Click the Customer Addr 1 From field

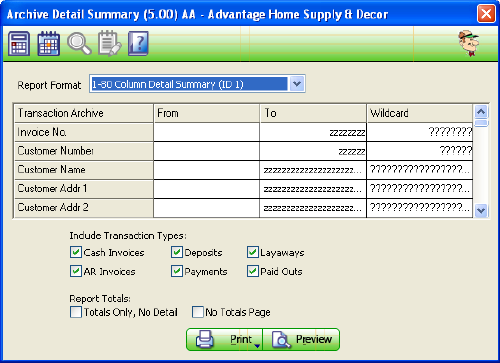point(206,189)
